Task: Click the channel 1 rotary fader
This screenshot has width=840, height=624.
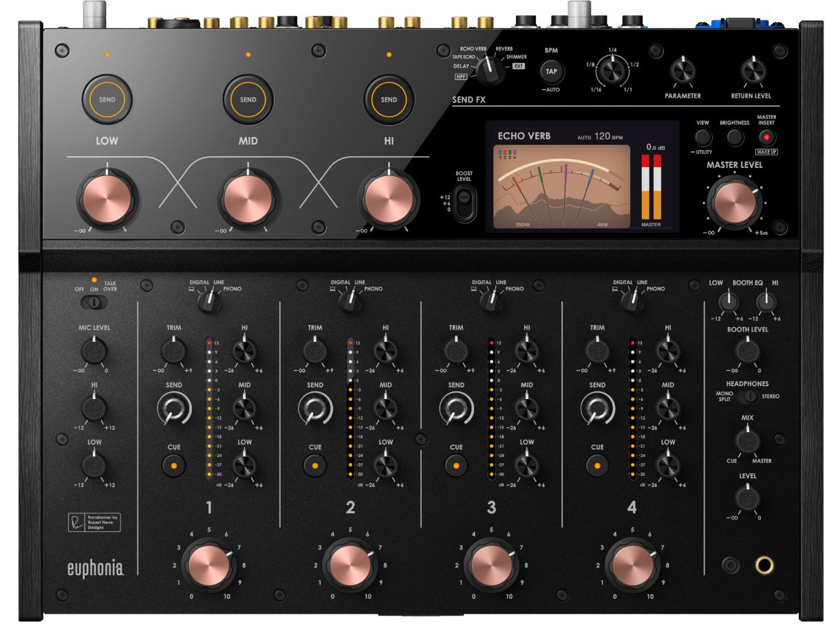Action: coord(209,566)
